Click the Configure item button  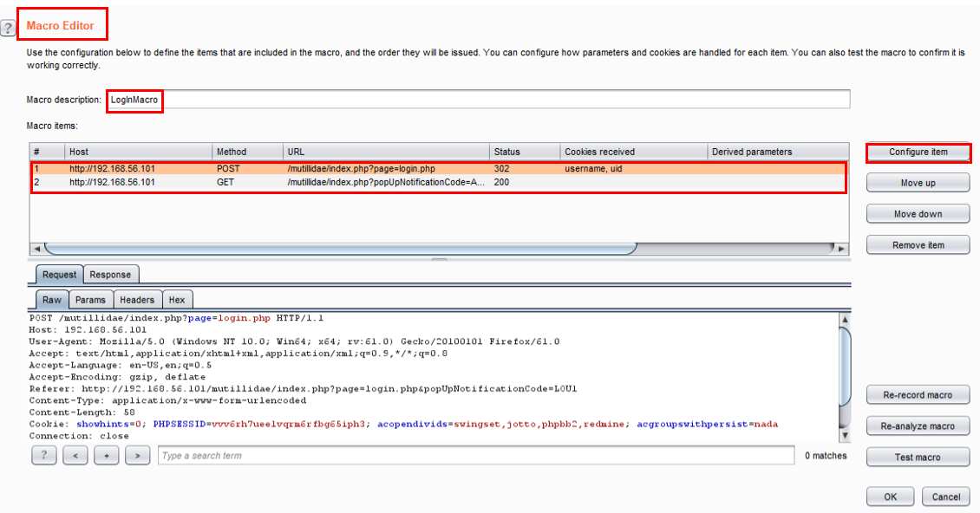click(x=918, y=152)
